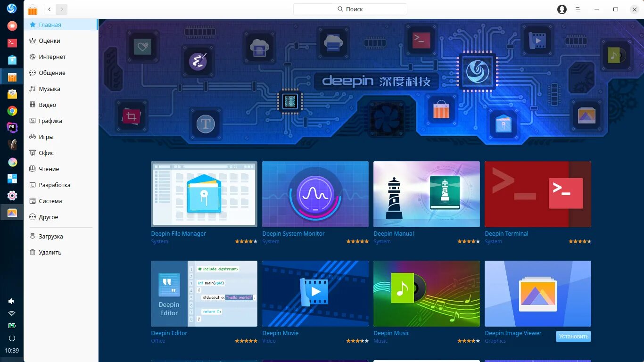Viewport: 644px width, 362px height.
Task: Click the Deepin Movie title link
Action: [280, 333]
